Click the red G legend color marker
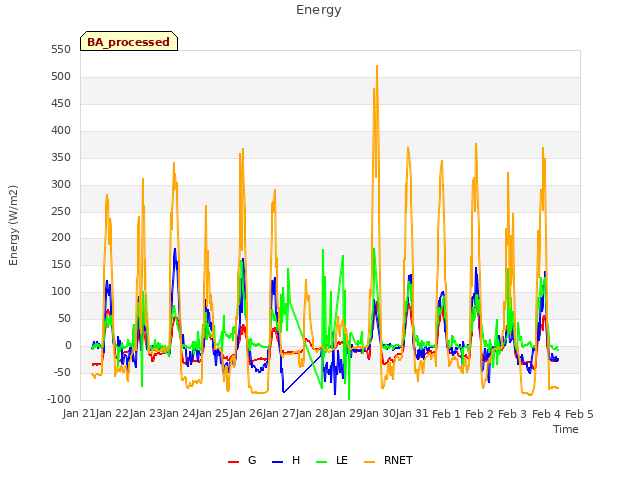Viewport: 640px width, 480px height. pyautogui.click(x=233, y=462)
